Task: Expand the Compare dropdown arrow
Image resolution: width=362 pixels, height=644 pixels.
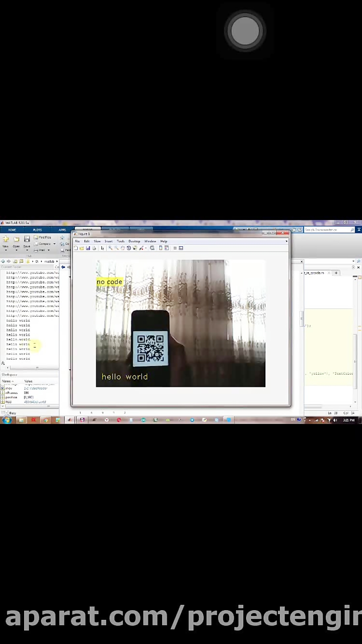Action: click(54, 244)
